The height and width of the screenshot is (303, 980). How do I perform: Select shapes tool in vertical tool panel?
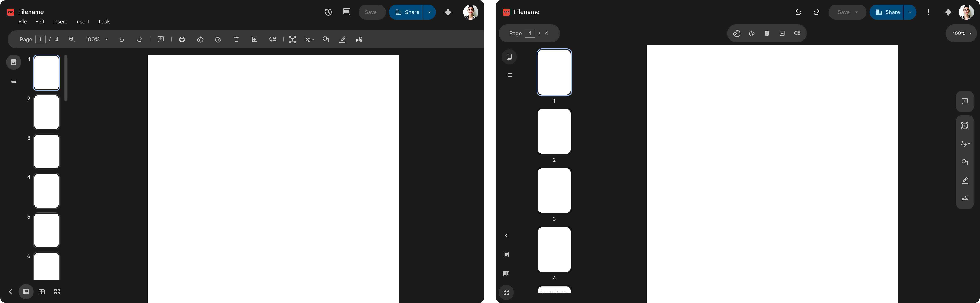click(x=965, y=162)
